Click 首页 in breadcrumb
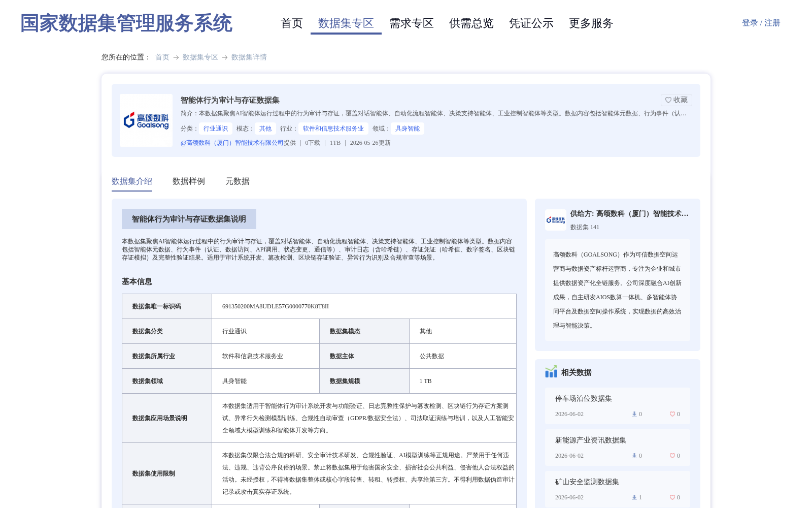Viewport: 812px width, 508px height. [x=162, y=57]
